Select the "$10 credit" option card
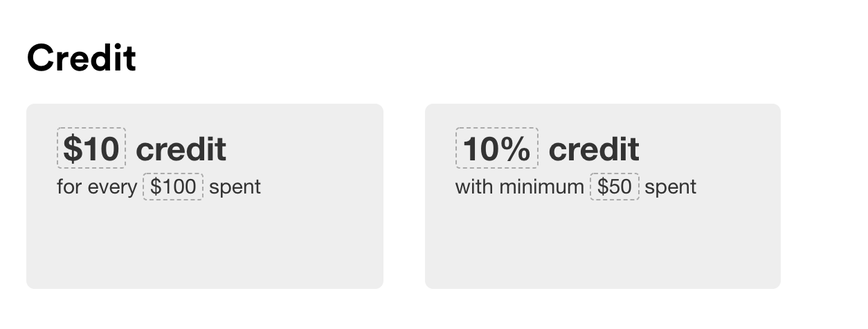 point(205,196)
